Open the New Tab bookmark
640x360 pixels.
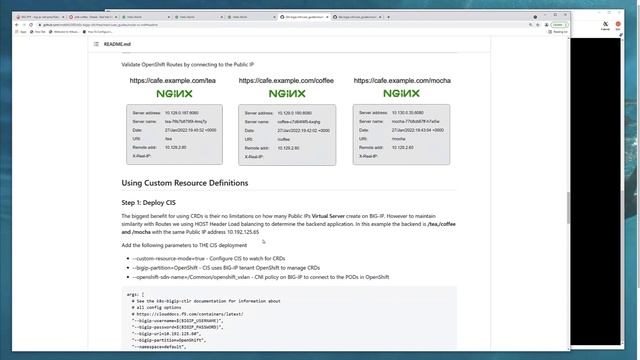pyautogui.click(x=38, y=31)
